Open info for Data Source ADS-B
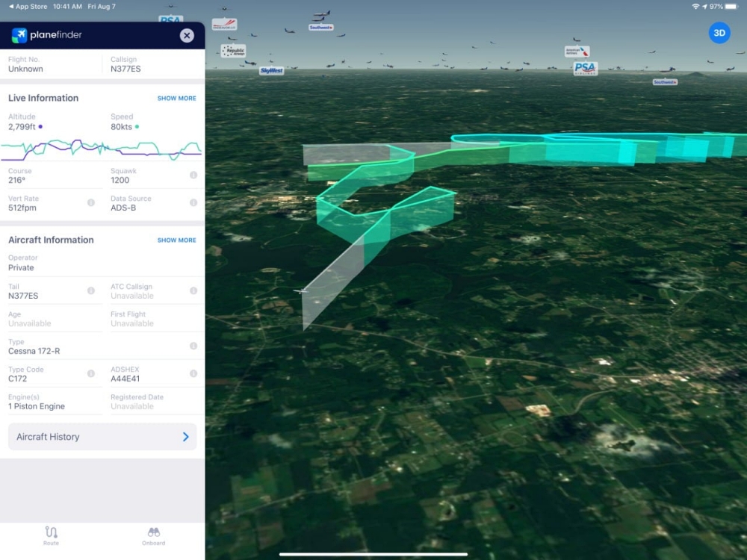The image size is (747, 560). click(193, 202)
